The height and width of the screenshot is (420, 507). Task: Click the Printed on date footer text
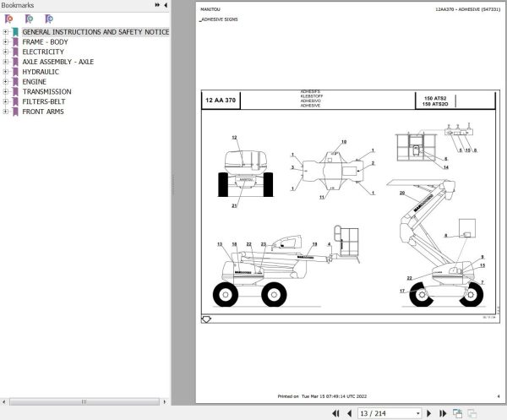point(322,396)
